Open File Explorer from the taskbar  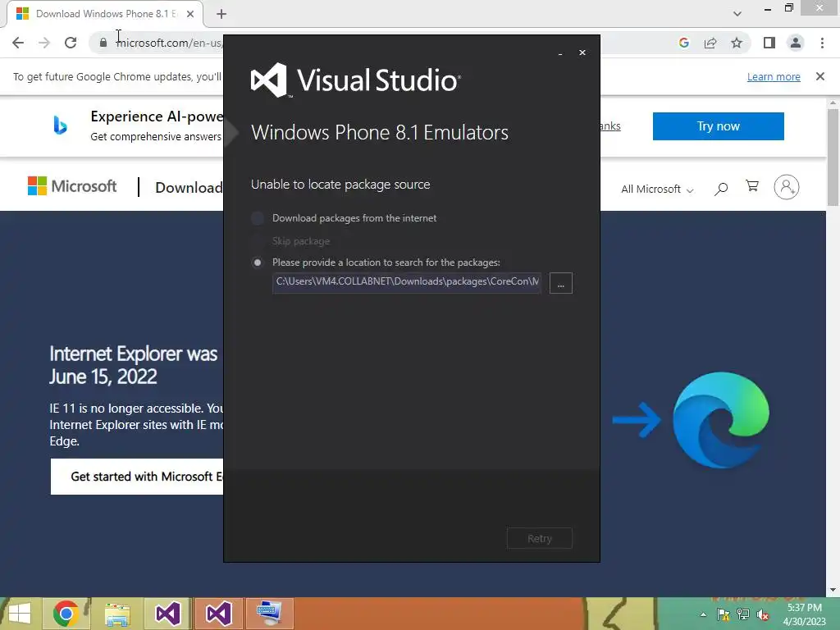point(117,614)
